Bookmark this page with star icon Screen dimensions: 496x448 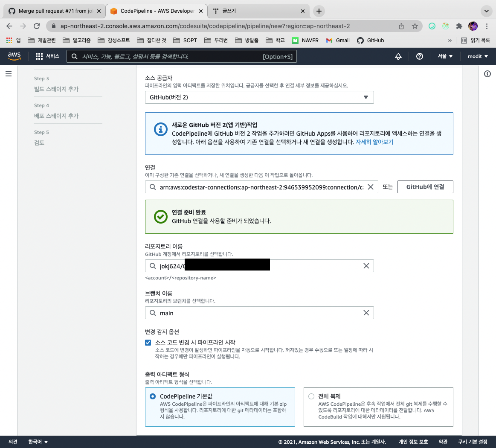click(415, 26)
